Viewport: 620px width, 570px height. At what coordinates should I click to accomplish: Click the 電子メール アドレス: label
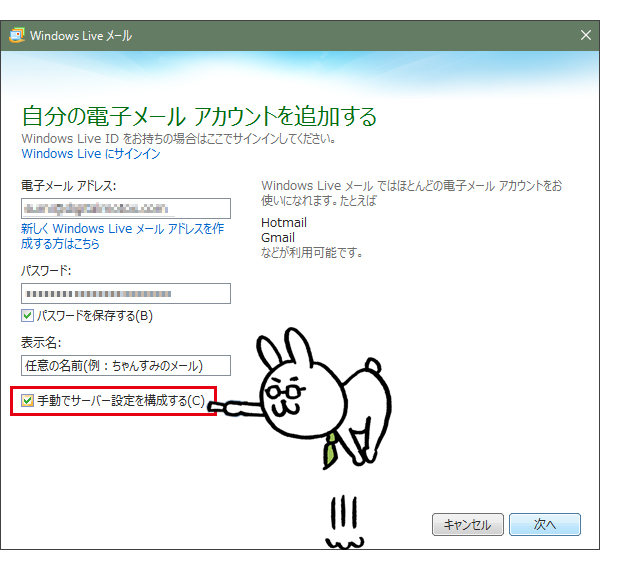point(69,186)
